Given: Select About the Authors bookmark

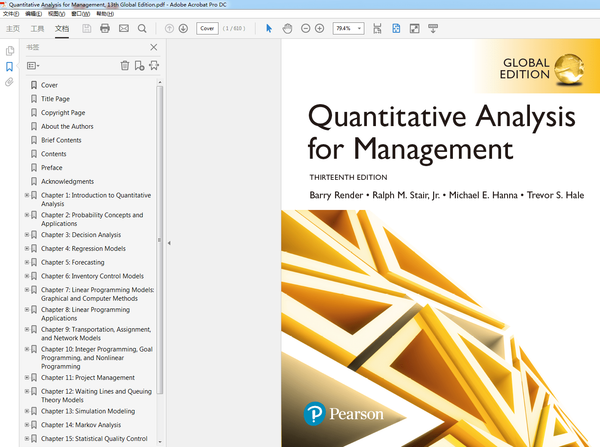Looking at the screenshot, I should (x=67, y=126).
